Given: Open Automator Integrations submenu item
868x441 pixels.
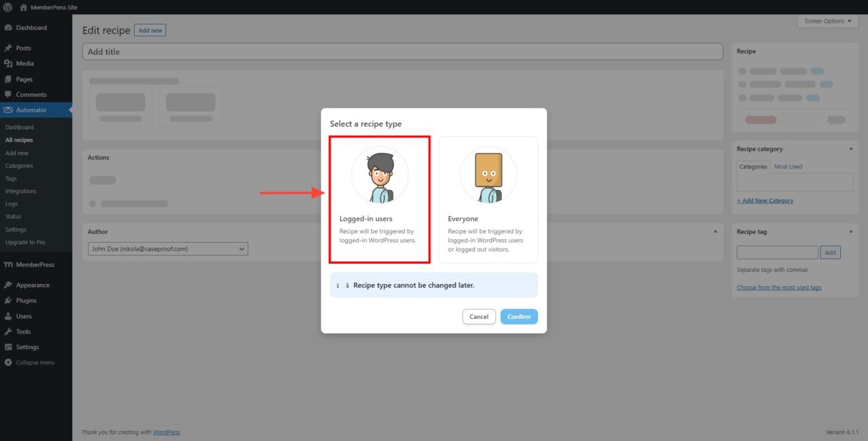Looking at the screenshot, I should 21,191.
